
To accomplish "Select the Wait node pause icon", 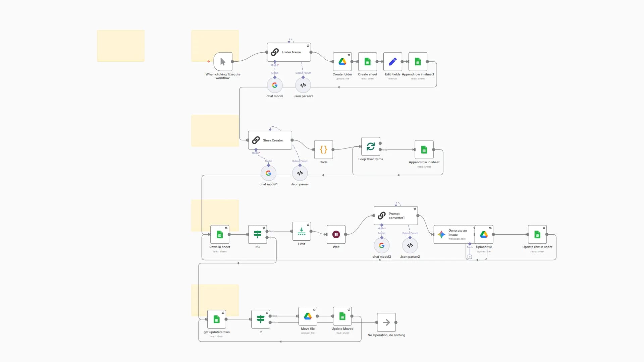I will click(336, 235).
